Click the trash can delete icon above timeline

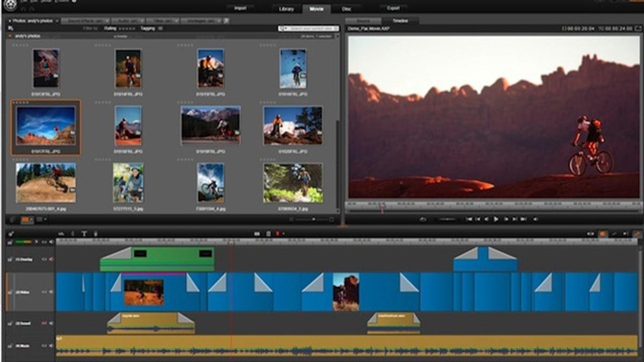[x=268, y=233]
